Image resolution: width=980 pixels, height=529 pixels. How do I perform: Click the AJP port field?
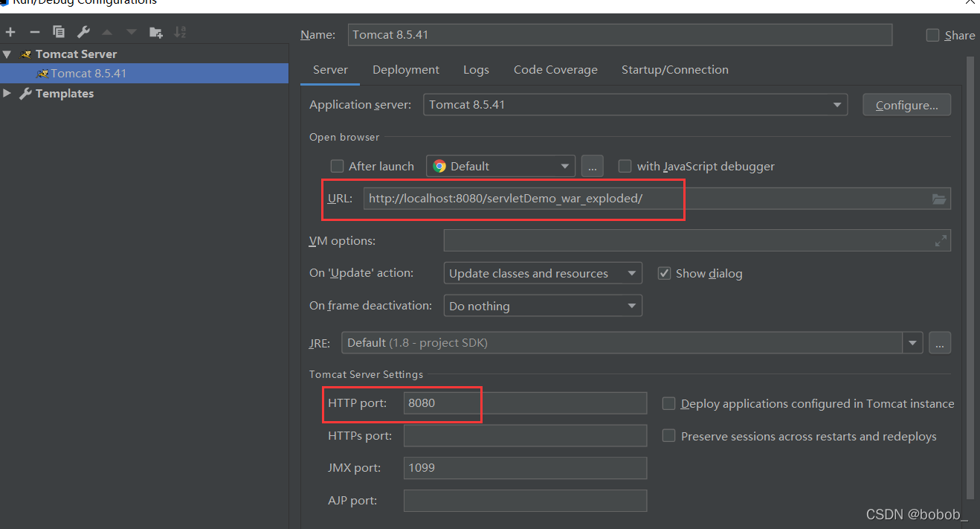click(525, 501)
